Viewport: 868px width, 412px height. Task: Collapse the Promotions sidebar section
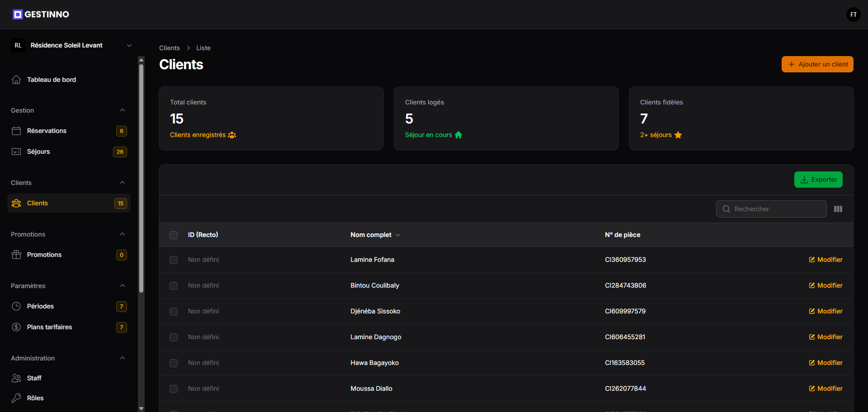[123, 234]
